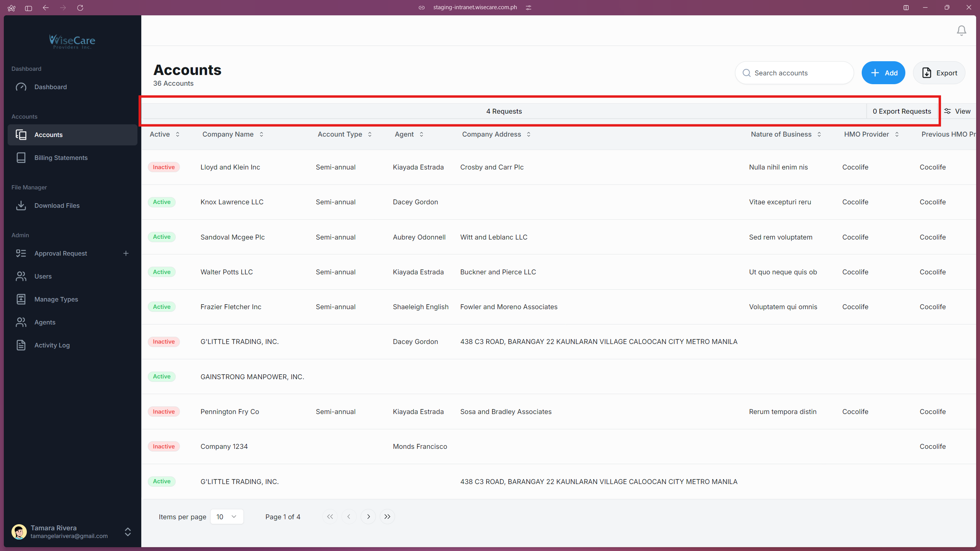Open Manage Types in the sidebar
The height and width of the screenshot is (551, 980).
tap(56, 299)
